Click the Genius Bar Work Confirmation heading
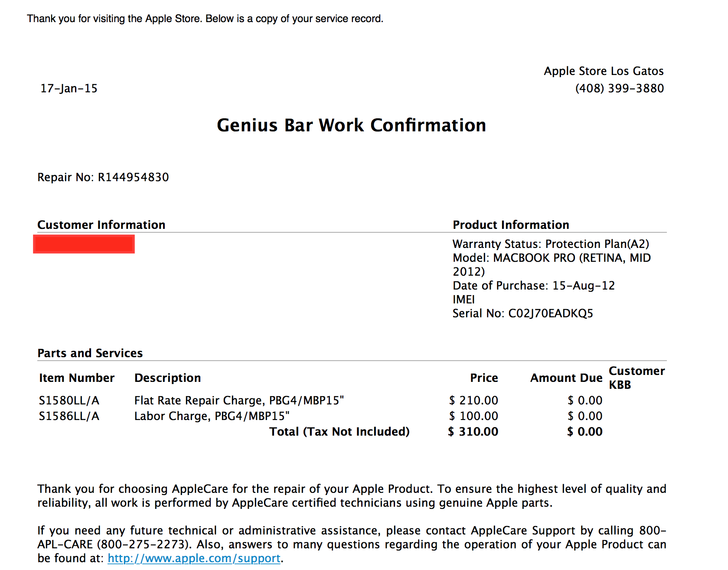This screenshot has width=728, height=570. pyautogui.click(x=351, y=125)
